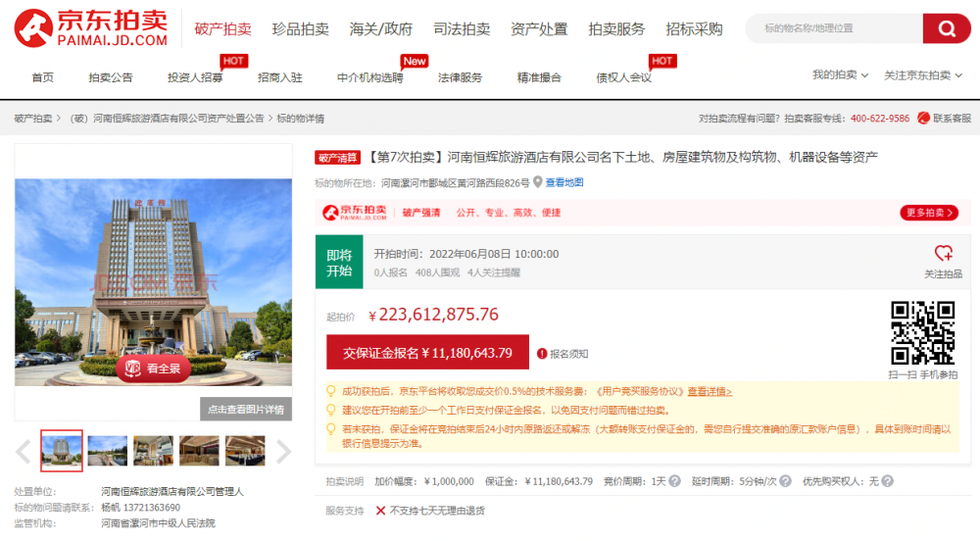Click the 更多拍卖 button

pos(929,213)
